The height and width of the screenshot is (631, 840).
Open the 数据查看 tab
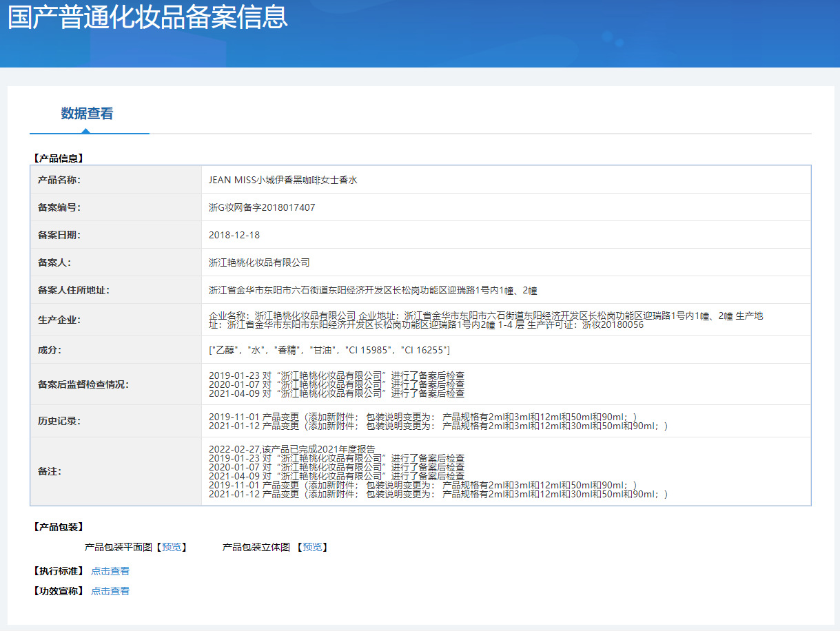(x=87, y=114)
